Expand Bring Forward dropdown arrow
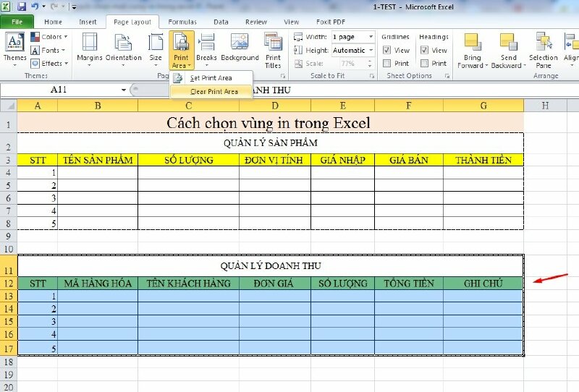 (x=486, y=66)
